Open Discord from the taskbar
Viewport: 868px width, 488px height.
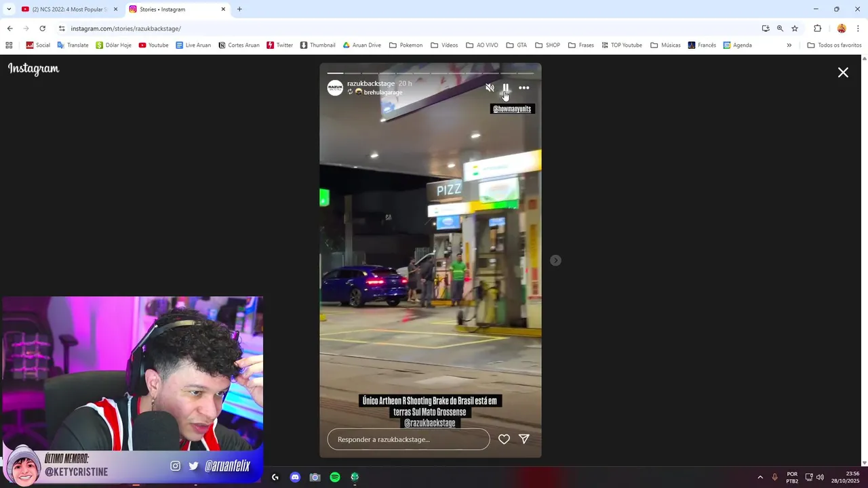295,477
